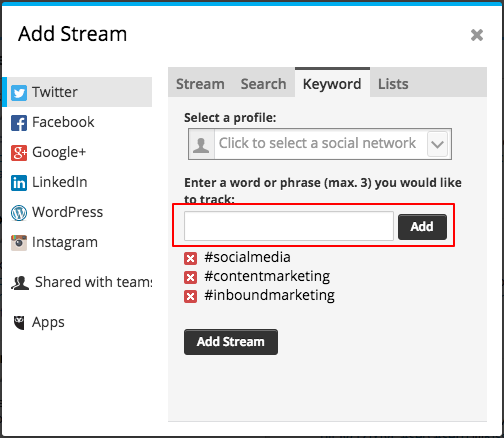Viewport: 504px width, 438px height.
Task: Choose the Facebook logo icon
Action: click(x=19, y=123)
